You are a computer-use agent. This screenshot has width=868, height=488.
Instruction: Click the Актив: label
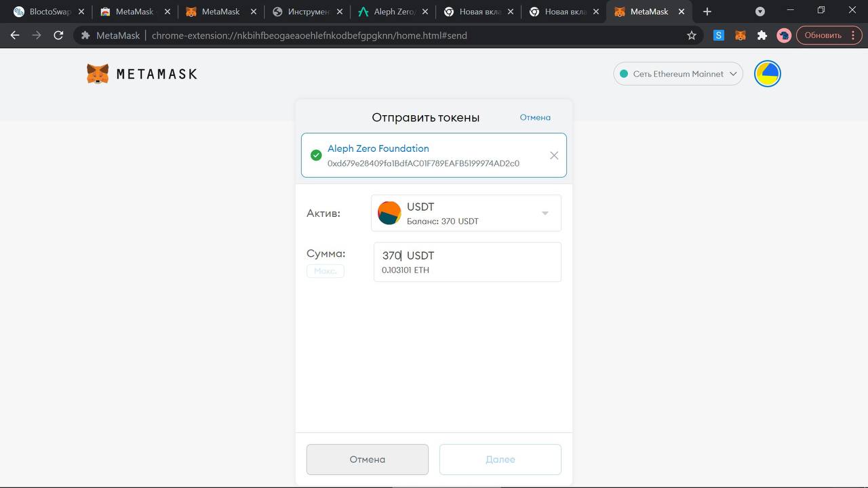(323, 213)
